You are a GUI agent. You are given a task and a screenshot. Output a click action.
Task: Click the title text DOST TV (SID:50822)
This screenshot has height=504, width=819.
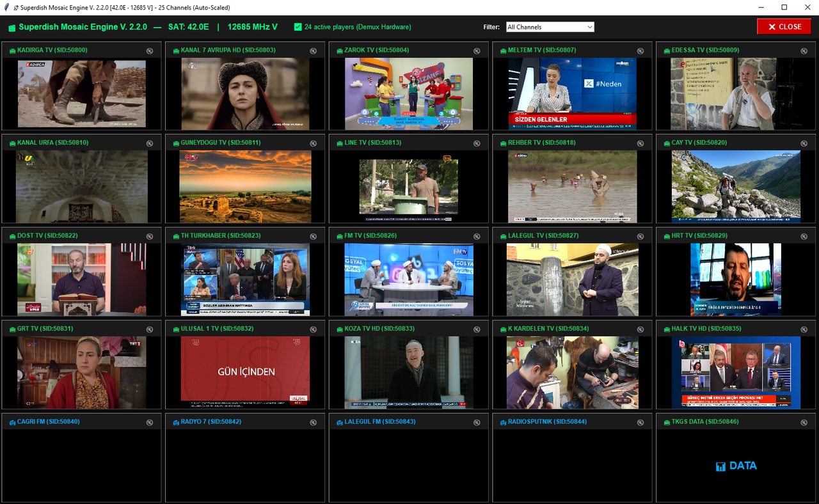click(47, 235)
